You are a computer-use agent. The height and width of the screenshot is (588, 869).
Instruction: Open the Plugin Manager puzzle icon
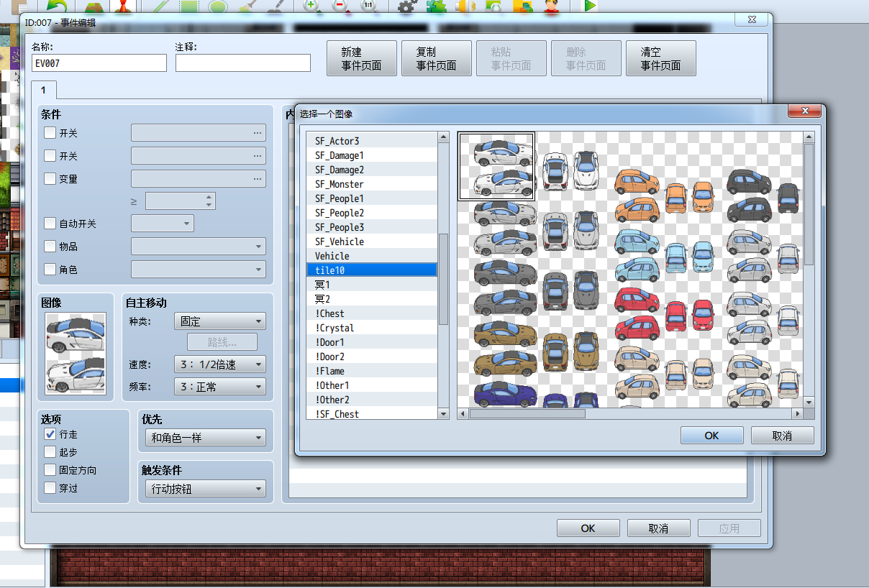click(436, 6)
